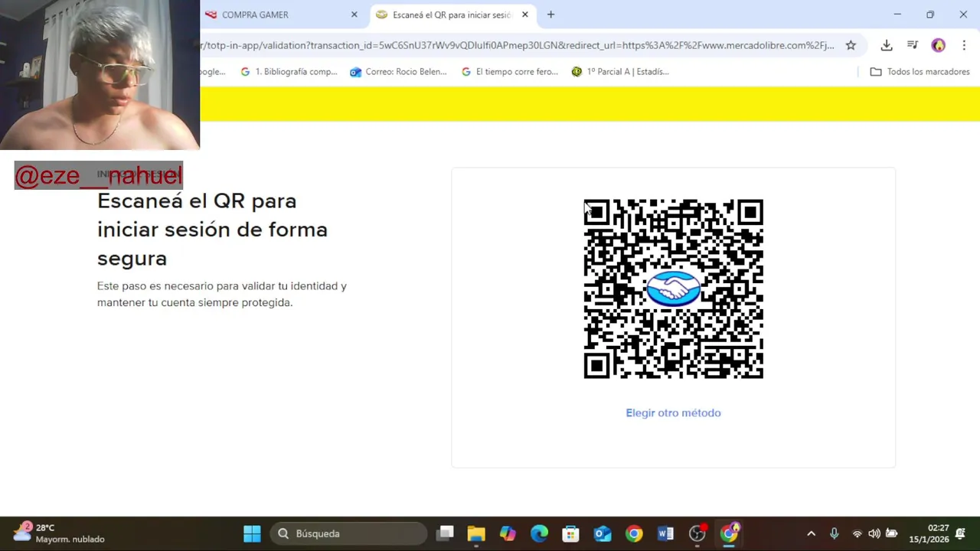Open Task View on the taskbar
This screenshot has height=551, width=980.
(x=446, y=533)
